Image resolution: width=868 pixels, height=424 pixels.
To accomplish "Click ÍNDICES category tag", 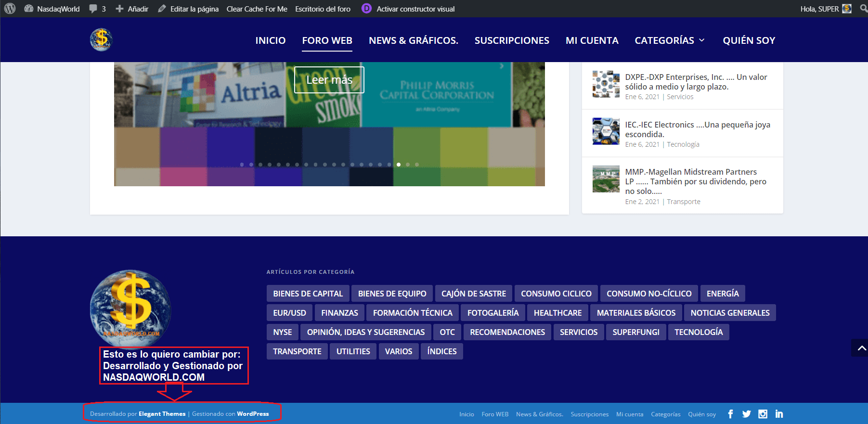I will [x=442, y=351].
